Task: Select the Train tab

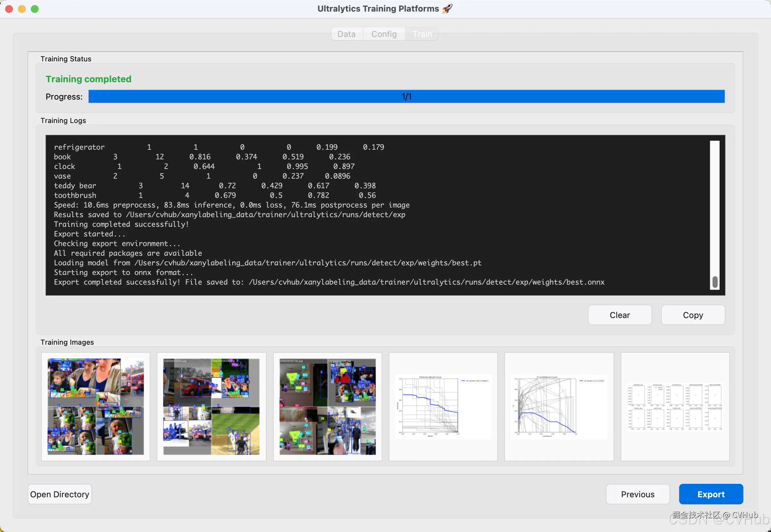Action: point(422,34)
